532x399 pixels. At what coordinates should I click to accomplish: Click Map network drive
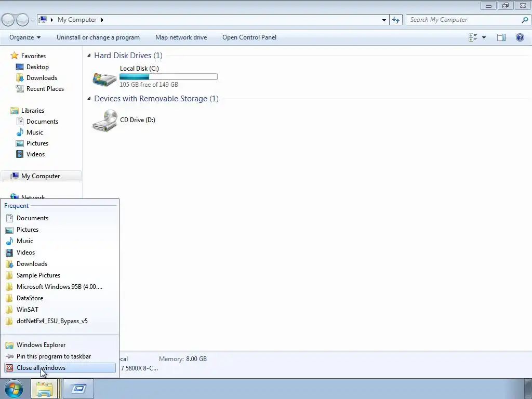[x=181, y=37]
